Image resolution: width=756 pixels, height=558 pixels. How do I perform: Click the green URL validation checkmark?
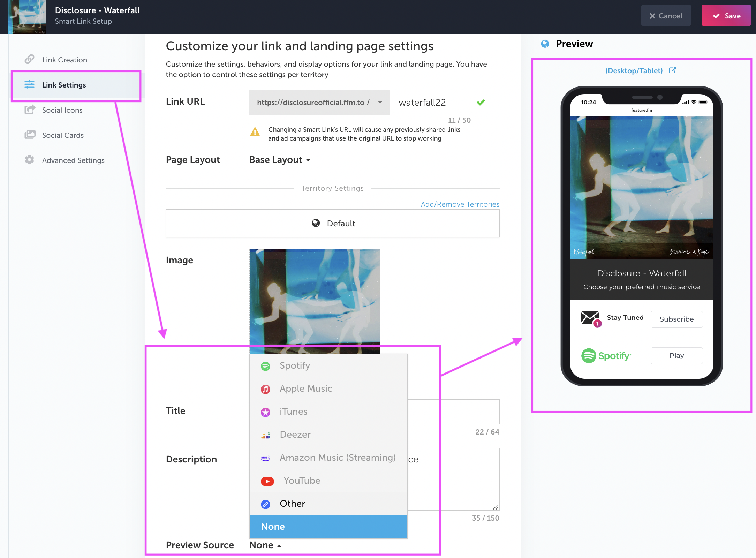481,103
